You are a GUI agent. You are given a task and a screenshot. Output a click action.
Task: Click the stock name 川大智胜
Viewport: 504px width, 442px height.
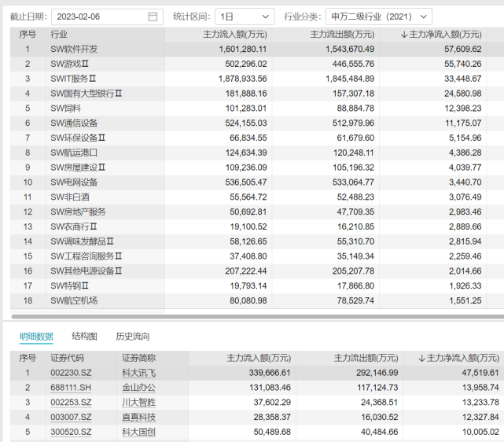(x=138, y=402)
